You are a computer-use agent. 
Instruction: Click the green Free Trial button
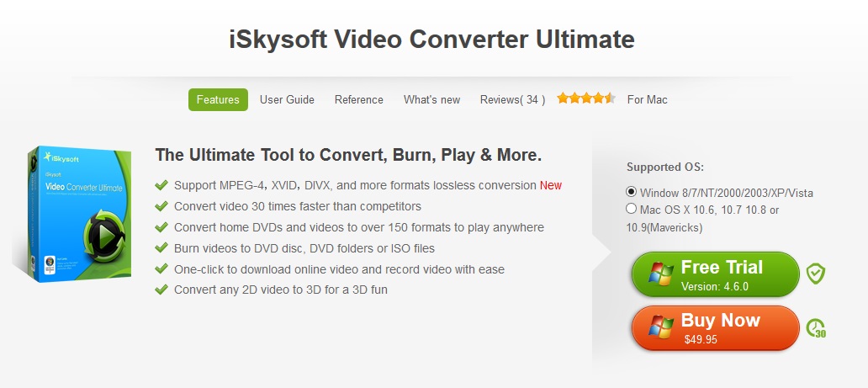[x=715, y=274]
